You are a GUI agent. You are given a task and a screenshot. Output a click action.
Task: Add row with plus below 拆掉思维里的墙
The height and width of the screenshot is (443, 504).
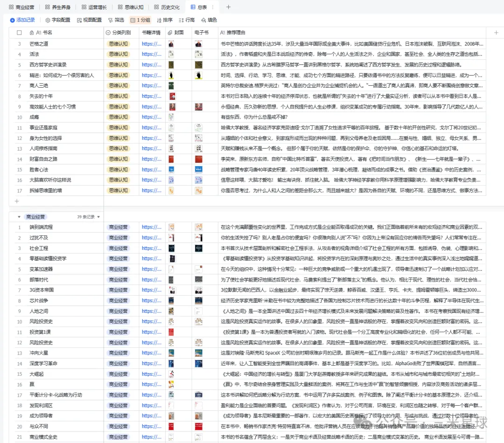coord(17,201)
